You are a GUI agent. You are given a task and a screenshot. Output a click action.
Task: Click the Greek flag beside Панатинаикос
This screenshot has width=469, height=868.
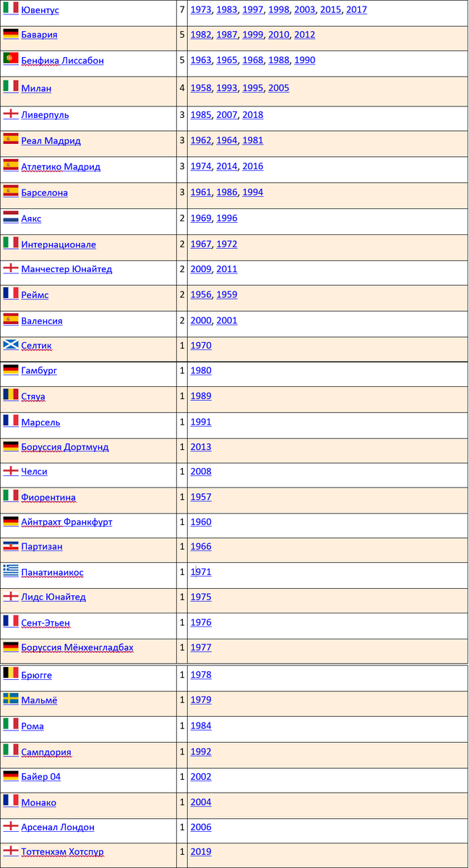pos(11,571)
